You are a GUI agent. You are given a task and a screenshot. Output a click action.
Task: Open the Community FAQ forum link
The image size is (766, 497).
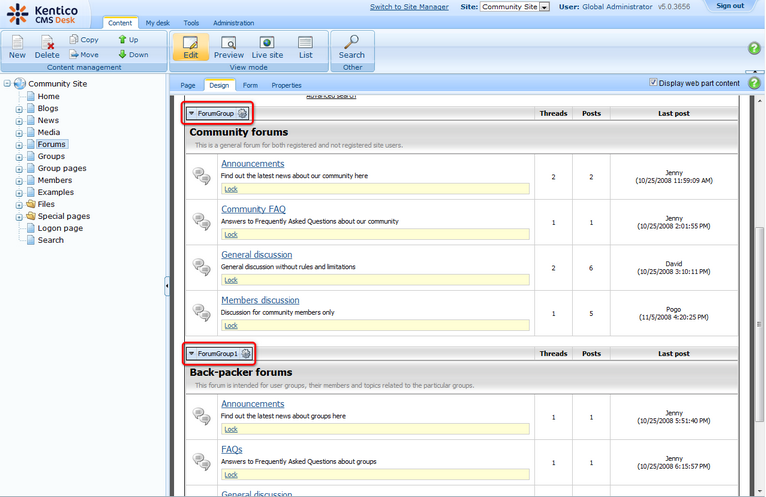(253, 209)
